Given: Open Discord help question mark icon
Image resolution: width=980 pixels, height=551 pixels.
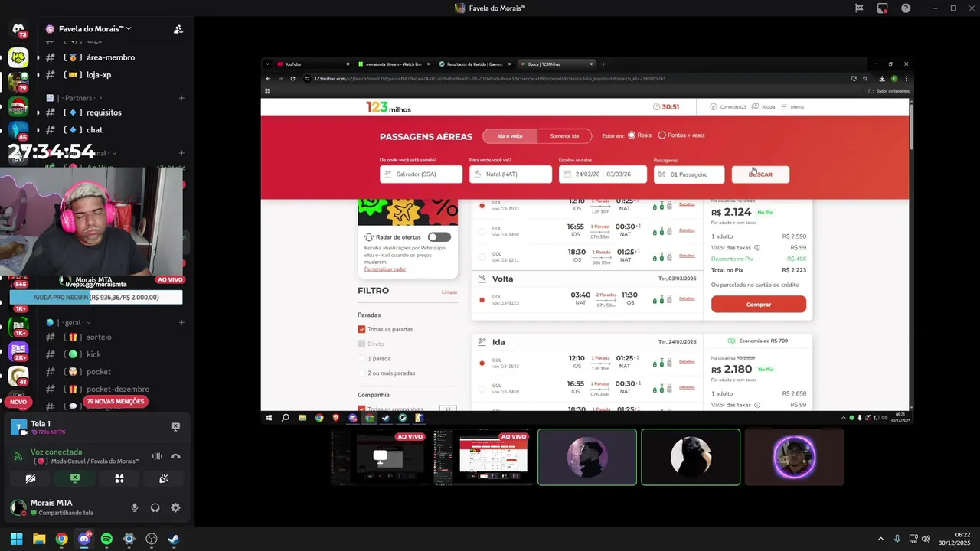Looking at the screenshot, I should point(906,8).
